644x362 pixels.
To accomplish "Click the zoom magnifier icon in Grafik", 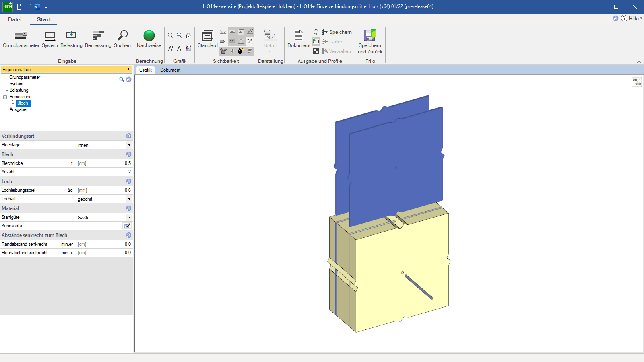I will click(x=171, y=35).
